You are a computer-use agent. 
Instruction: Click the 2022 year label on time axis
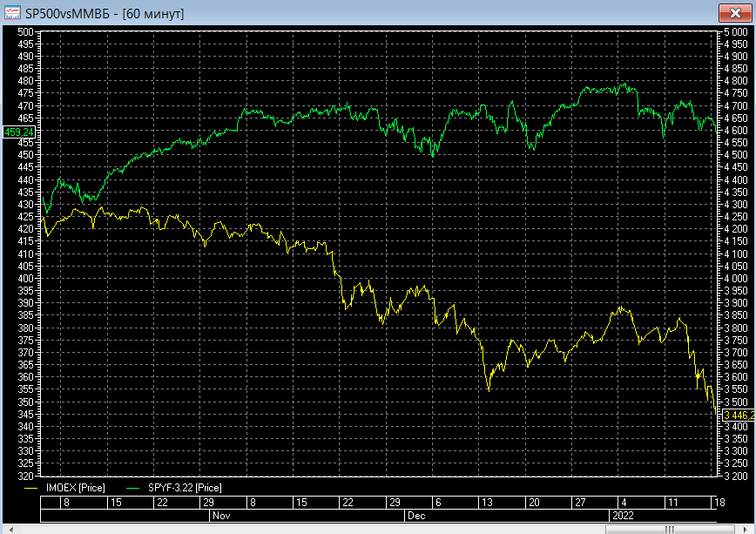tap(623, 516)
